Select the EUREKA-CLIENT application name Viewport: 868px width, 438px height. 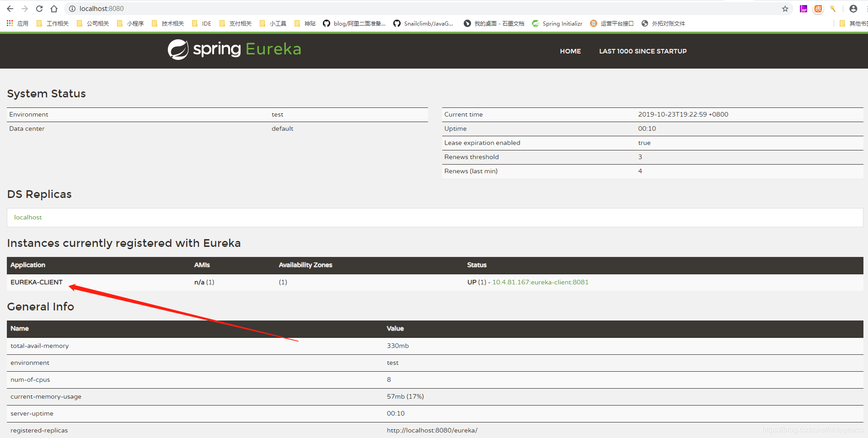click(37, 282)
